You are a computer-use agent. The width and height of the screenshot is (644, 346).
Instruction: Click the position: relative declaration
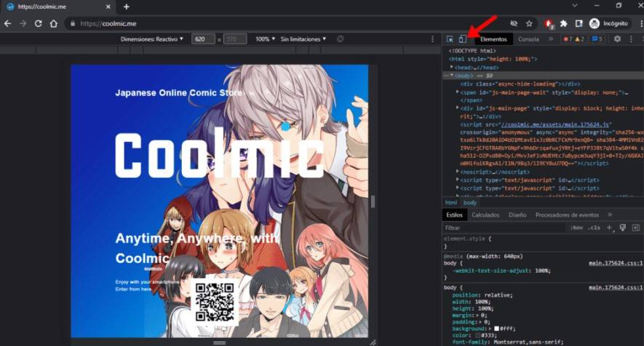coord(482,295)
